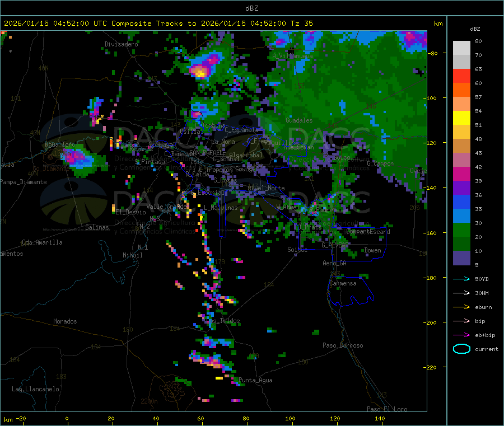Click the pink bip arrow legend icon
The image size is (504, 426).
(461, 321)
